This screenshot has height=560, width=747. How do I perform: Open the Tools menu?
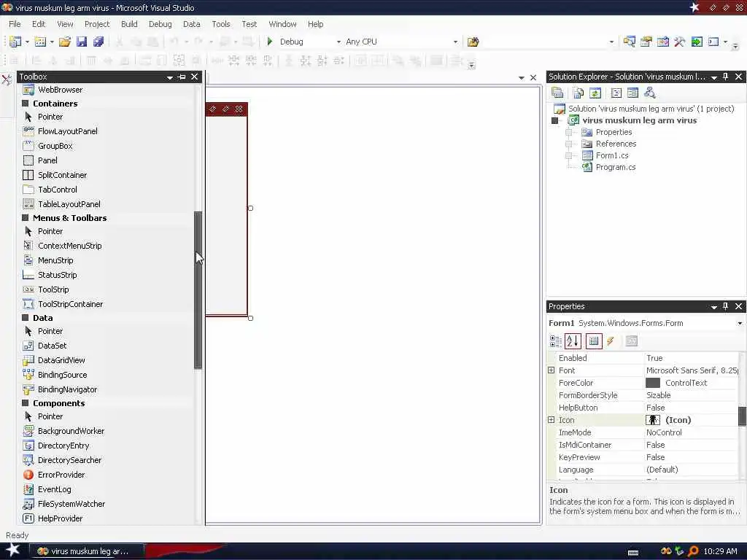pyautogui.click(x=221, y=24)
